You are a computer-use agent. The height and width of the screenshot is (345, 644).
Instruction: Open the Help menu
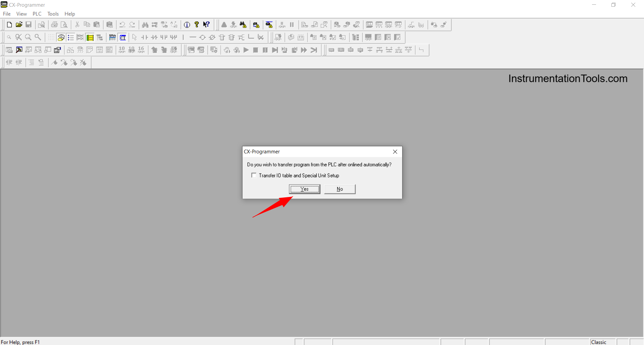(x=70, y=14)
